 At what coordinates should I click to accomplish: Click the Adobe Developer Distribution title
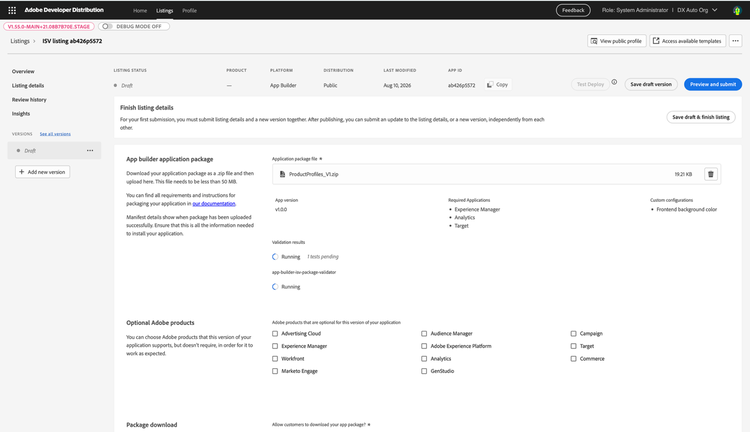pyautogui.click(x=64, y=10)
